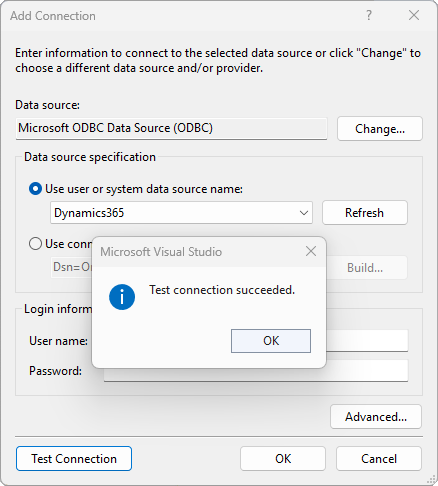This screenshot has height=486, width=438.
Task: Click the Microsoft Visual Studio title text
Action: 161,252
